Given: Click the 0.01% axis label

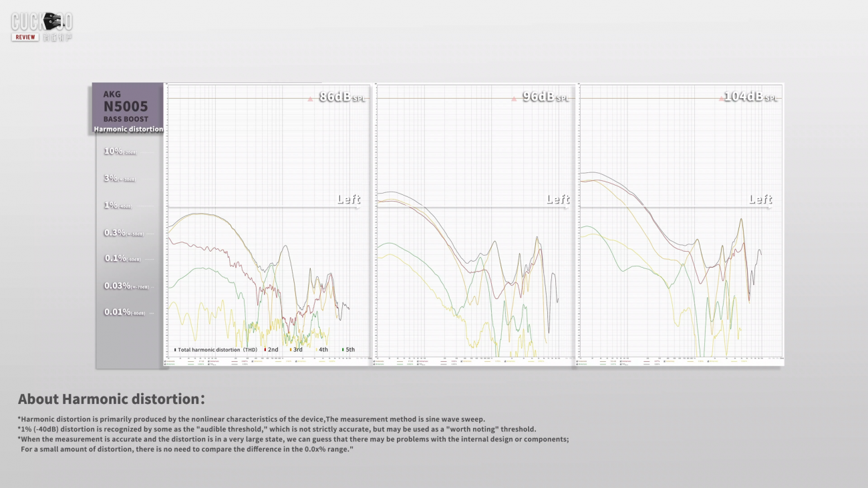Looking at the screenshot, I should [125, 312].
